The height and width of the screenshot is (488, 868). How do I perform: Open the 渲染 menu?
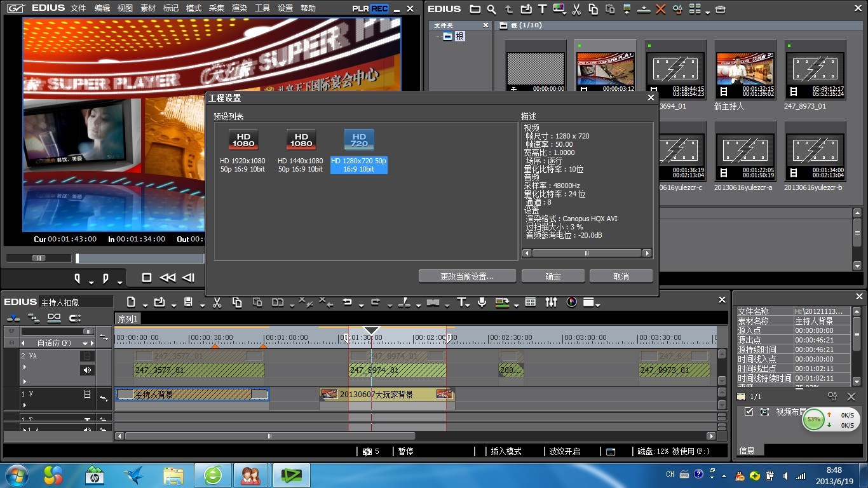pos(239,8)
